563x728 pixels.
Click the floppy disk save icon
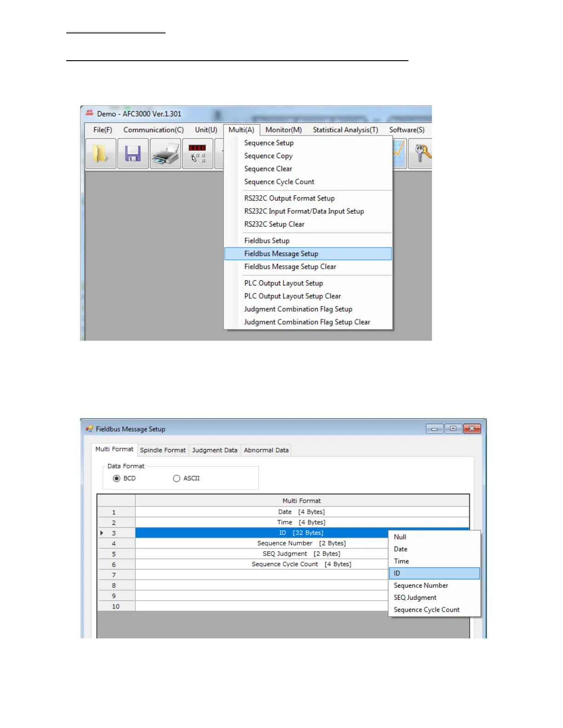click(133, 154)
